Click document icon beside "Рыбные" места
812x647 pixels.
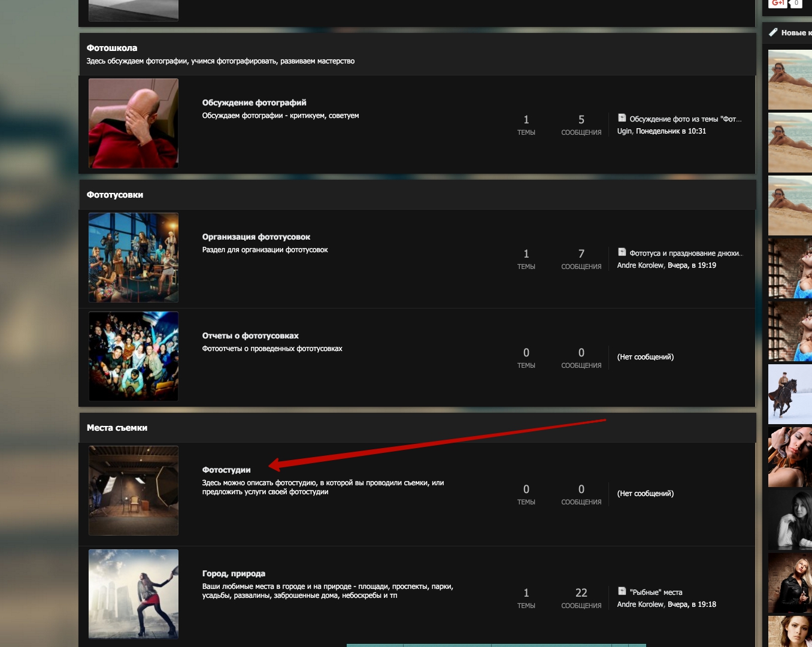(622, 591)
